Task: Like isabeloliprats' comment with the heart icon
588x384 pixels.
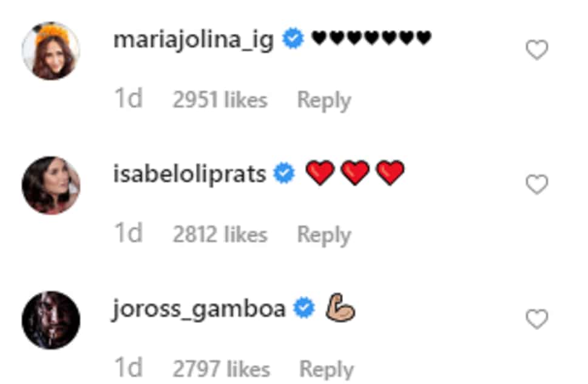Action: tap(536, 184)
